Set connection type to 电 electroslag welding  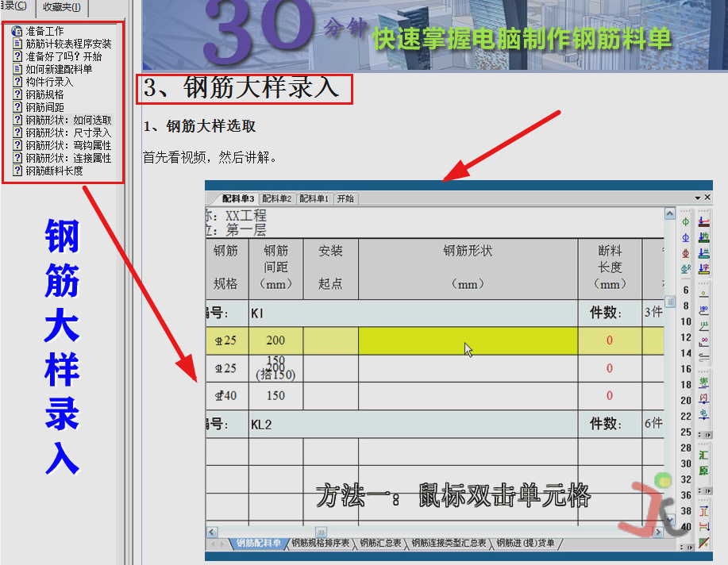point(704,414)
